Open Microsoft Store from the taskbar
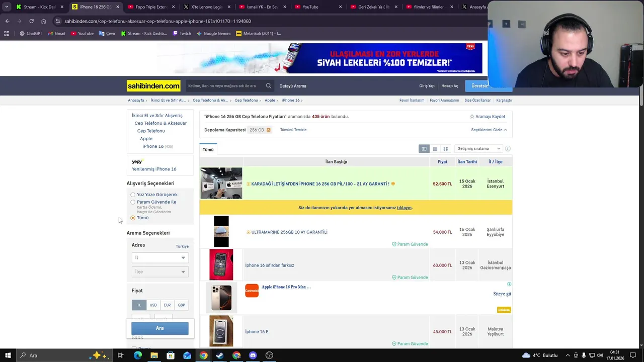 [x=171, y=355]
